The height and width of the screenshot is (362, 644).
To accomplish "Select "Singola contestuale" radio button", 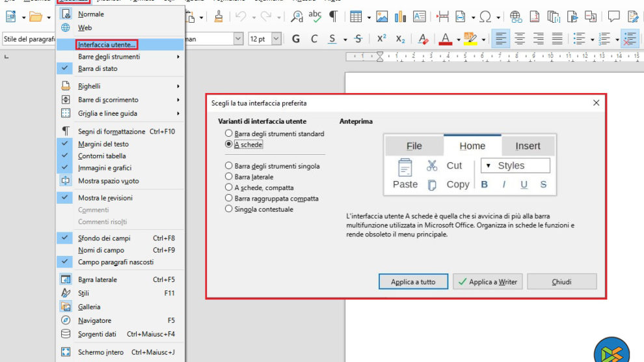I will click(x=229, y=209).
